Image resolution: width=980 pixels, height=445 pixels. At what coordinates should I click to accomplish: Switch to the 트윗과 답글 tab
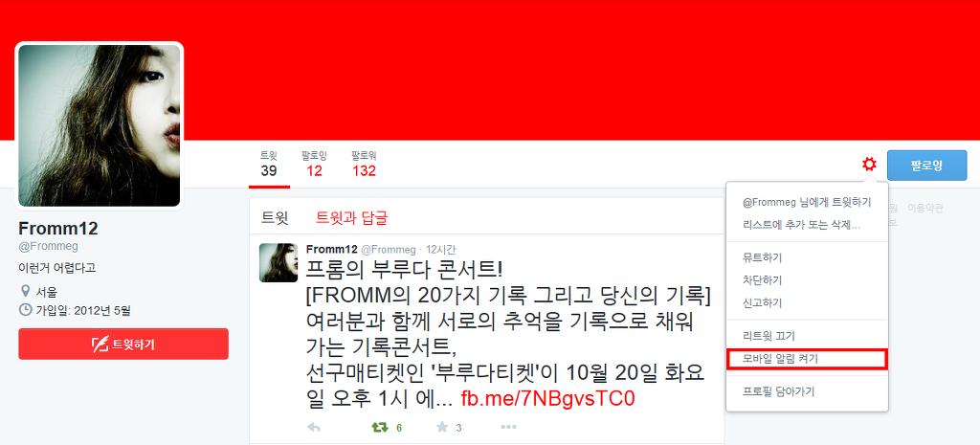(x=352, y=218)
